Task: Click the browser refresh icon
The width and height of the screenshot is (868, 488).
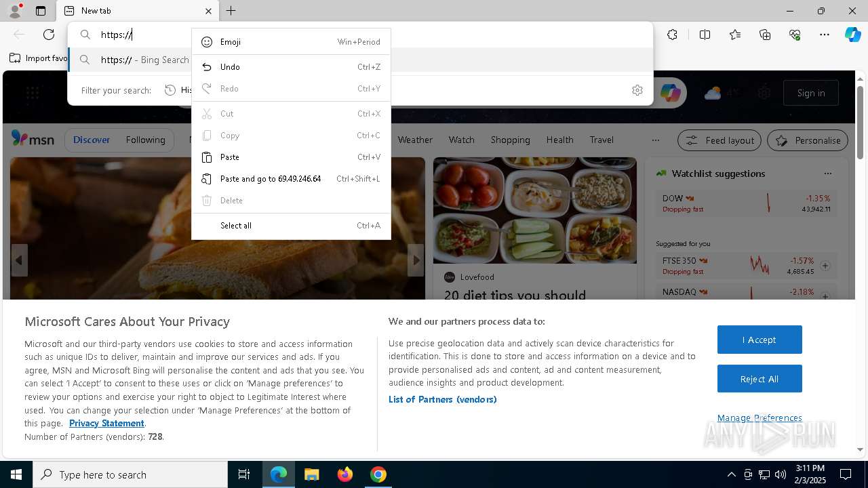Action: (x=49, y=35)
